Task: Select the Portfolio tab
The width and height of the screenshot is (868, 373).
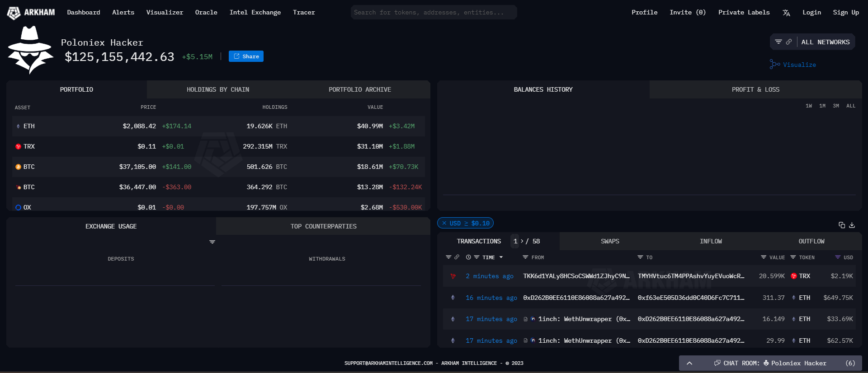Action: click(76, 89)
